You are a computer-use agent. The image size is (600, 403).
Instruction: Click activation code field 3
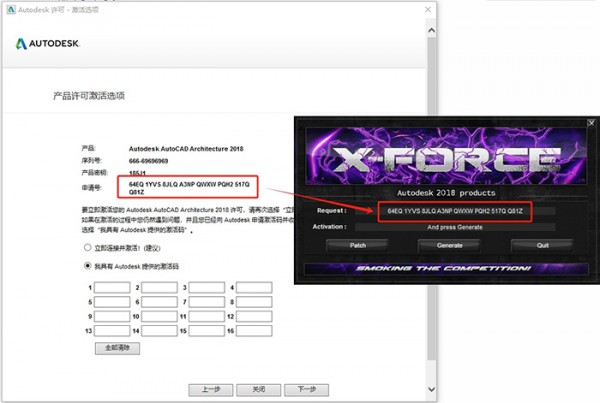[x=207, y=287]
